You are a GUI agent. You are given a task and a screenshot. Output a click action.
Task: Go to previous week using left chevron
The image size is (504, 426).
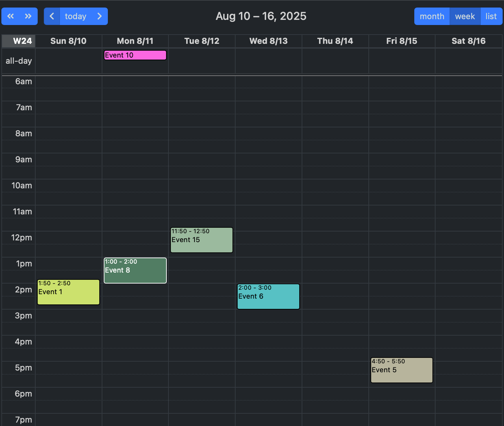(x=52, y=16)
